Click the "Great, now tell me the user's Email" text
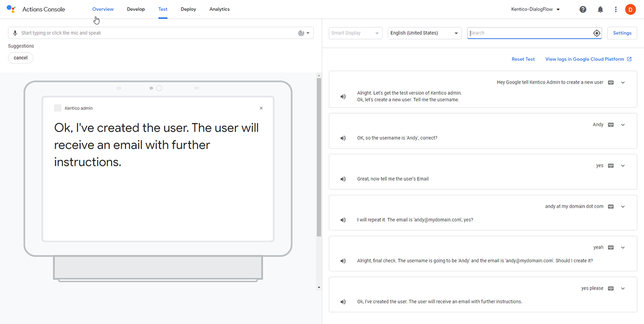This screenshot has height=324, width=644. pos(393,179)
